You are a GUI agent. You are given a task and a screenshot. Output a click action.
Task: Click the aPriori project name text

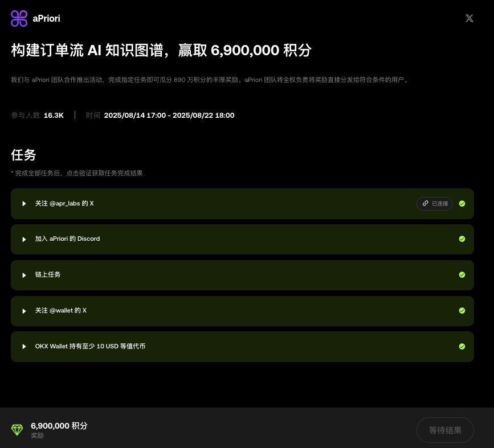[46, 19]
